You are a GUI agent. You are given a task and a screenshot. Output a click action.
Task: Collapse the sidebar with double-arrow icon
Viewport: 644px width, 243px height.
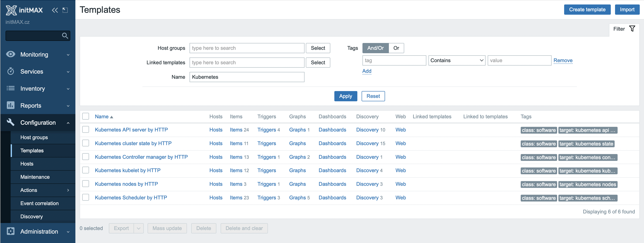(55, 10)
